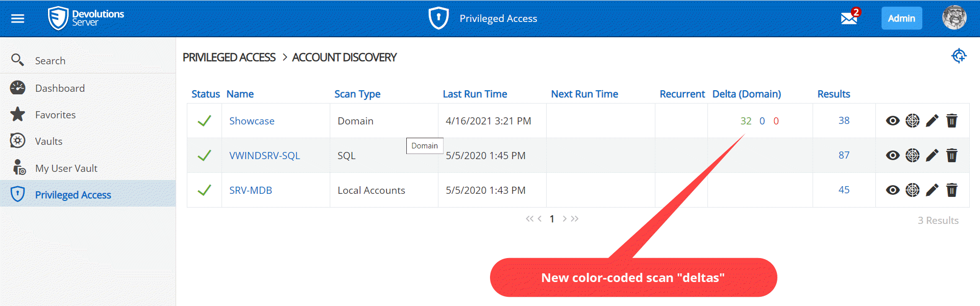Run the SRV-MDB scan via radar icon
Screen dimensions: 980x306
[x=912, y=190]
